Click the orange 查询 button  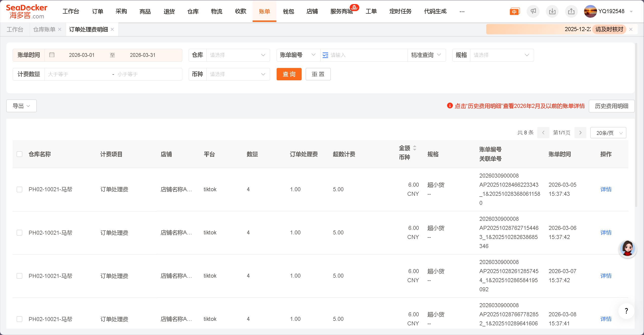point(289,74)
